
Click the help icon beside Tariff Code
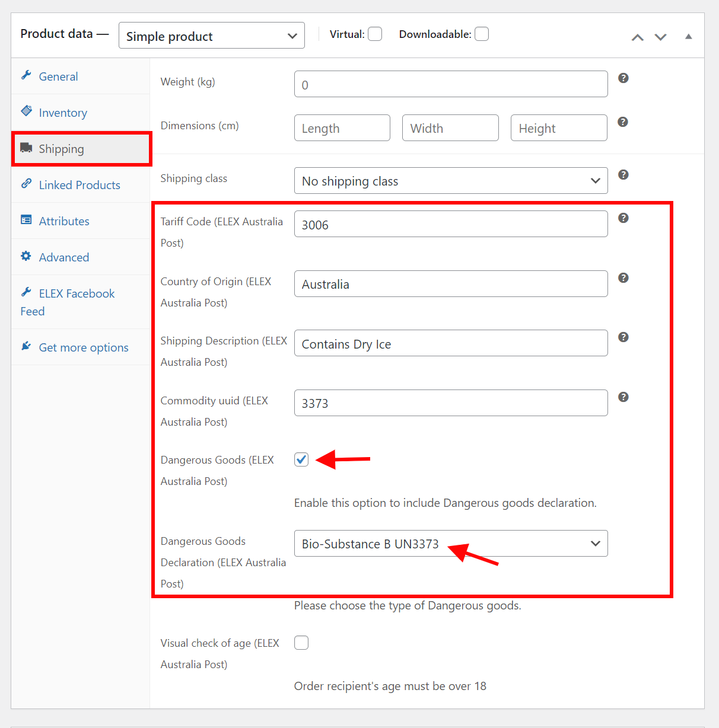[623, 218]
